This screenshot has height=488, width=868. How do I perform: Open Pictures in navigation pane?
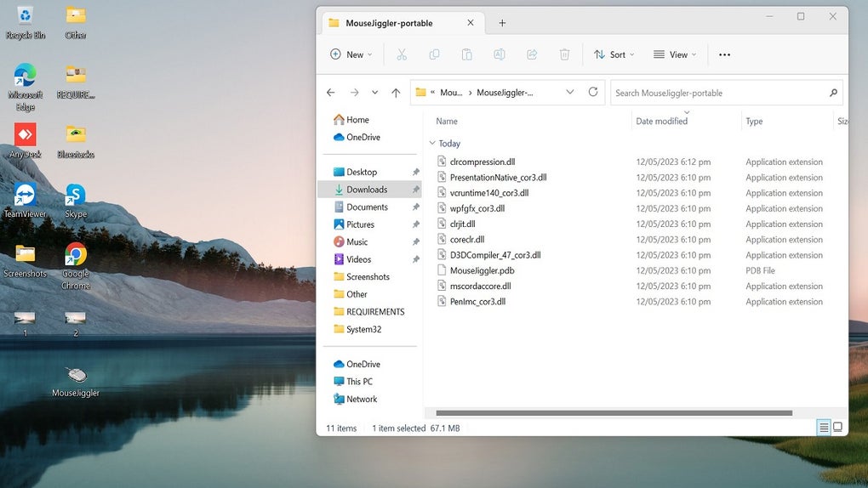354,224
